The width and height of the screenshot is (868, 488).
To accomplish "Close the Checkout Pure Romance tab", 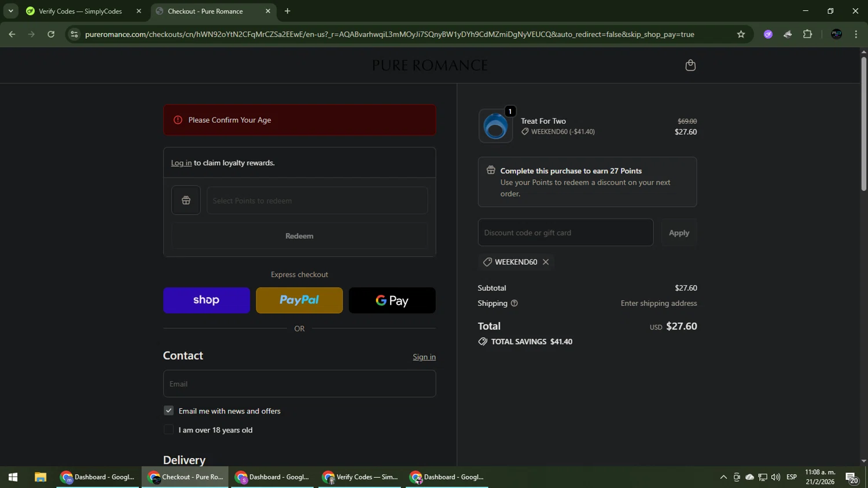I will [x=268, y=11].
